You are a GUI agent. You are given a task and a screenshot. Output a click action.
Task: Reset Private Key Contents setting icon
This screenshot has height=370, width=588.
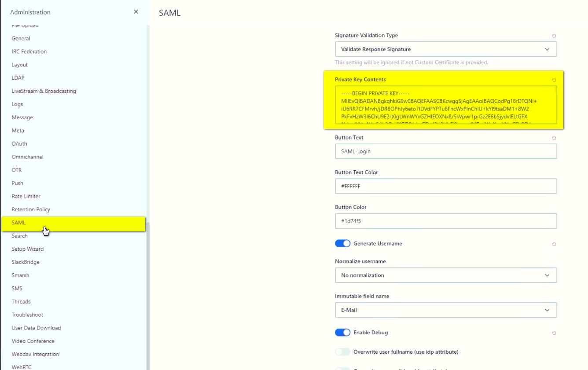point(554,80)
